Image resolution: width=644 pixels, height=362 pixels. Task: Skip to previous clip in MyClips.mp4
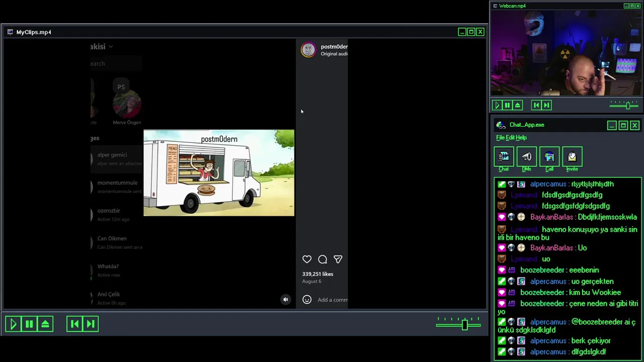pos(74,324)
